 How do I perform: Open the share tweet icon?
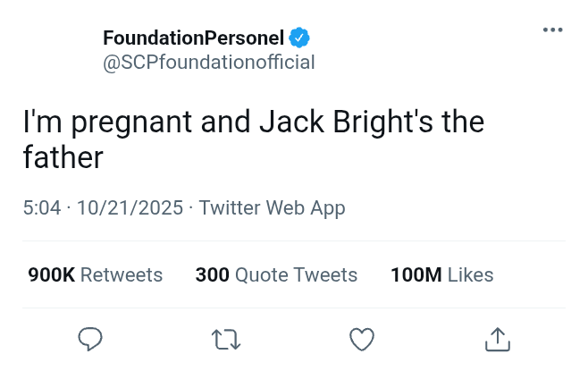[x=496, y=339]
